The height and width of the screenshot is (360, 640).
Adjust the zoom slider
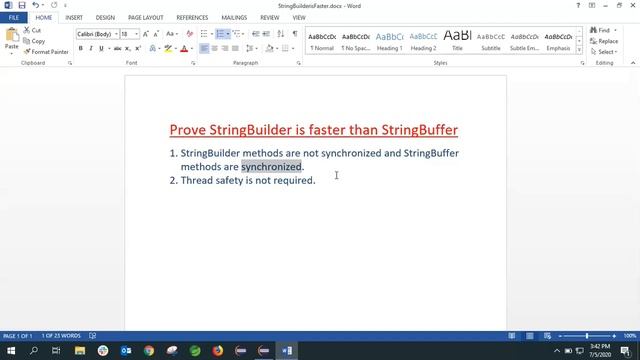[587, 336]
